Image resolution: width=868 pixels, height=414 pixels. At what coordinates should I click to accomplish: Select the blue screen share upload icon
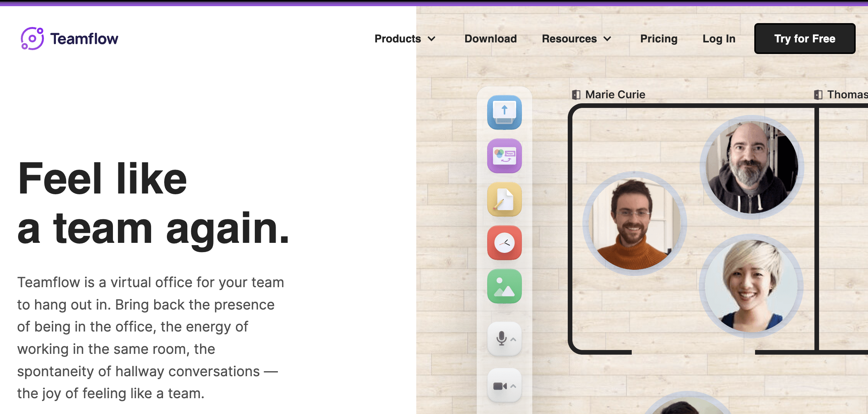[x=504, y=113]
